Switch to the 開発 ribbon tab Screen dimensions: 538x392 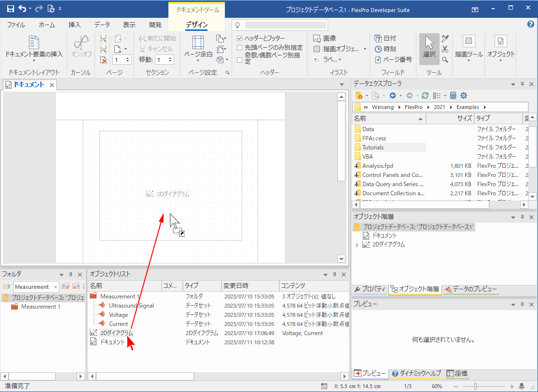pos(155,25)
